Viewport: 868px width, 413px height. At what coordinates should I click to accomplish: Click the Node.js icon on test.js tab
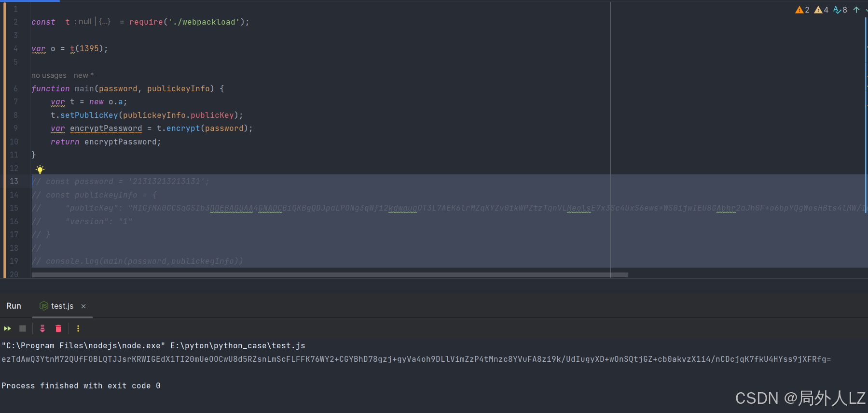[44, 306]
